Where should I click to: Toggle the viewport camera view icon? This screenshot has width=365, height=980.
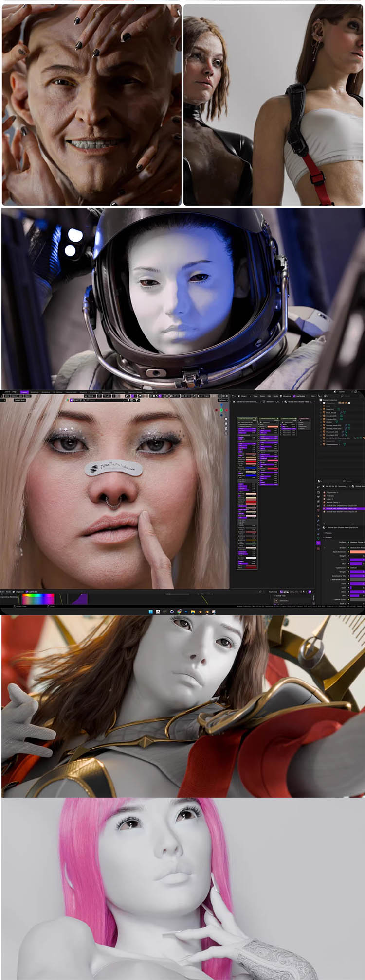coord(226,428)
